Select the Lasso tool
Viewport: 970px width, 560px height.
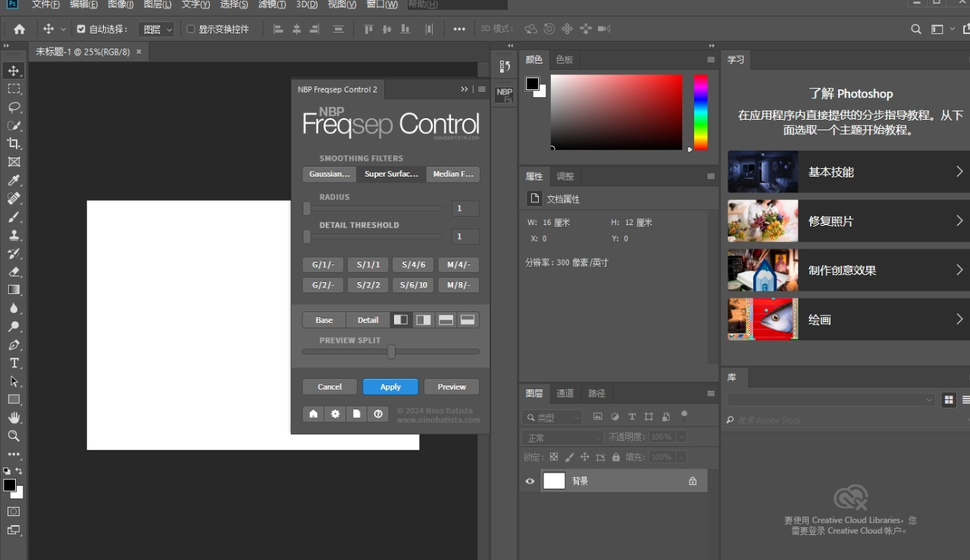tap(14, 107)
